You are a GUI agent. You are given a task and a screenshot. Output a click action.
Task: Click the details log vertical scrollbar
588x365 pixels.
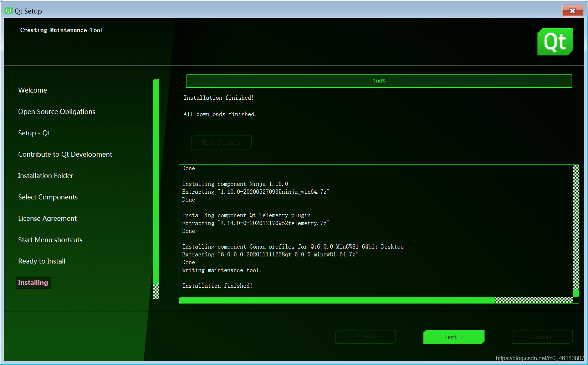pyautogui.click(x=576, y=231)
